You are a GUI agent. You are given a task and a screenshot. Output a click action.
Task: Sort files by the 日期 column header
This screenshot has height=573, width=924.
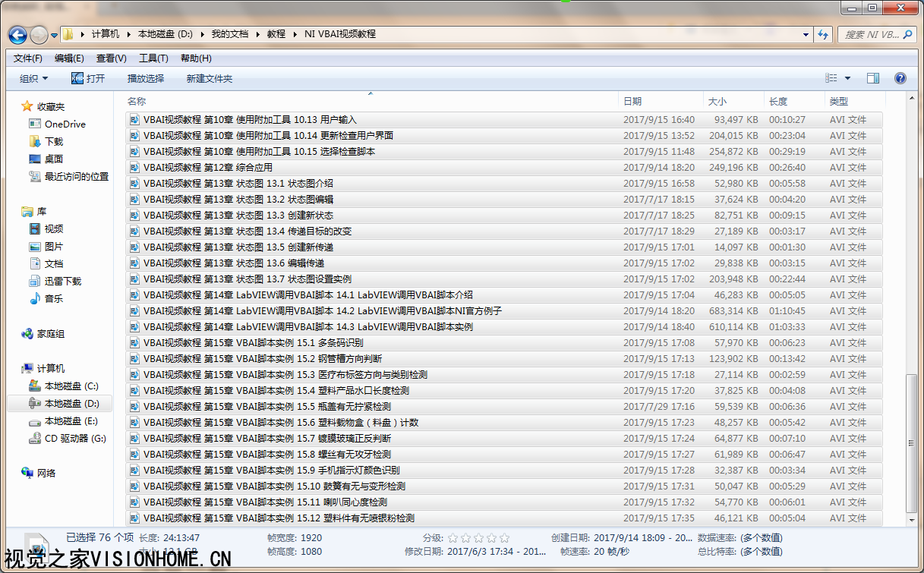click(662, 101)
